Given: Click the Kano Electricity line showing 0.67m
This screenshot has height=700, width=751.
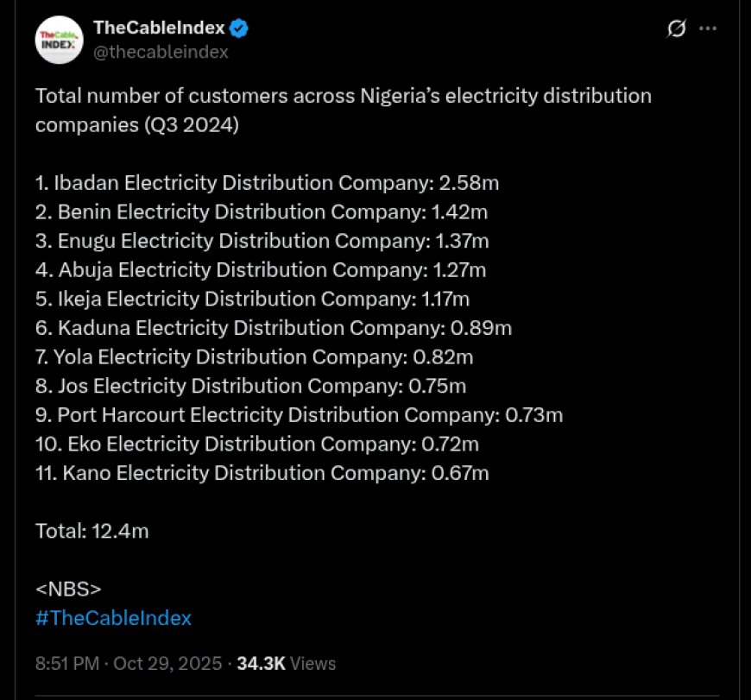Looking at the screenshot, I should (x=262, y=473).
